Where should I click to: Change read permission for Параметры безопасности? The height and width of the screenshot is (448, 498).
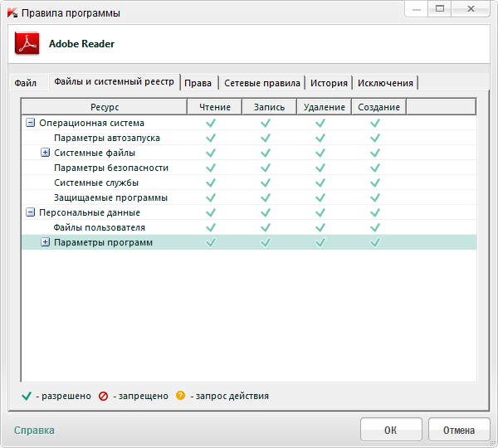click(x=211, y=168)
